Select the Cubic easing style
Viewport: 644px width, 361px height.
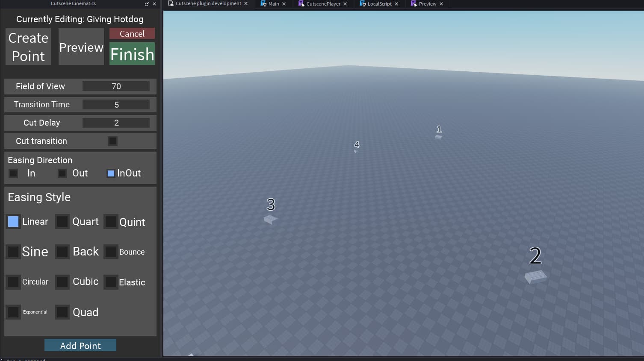pos(62,282)
